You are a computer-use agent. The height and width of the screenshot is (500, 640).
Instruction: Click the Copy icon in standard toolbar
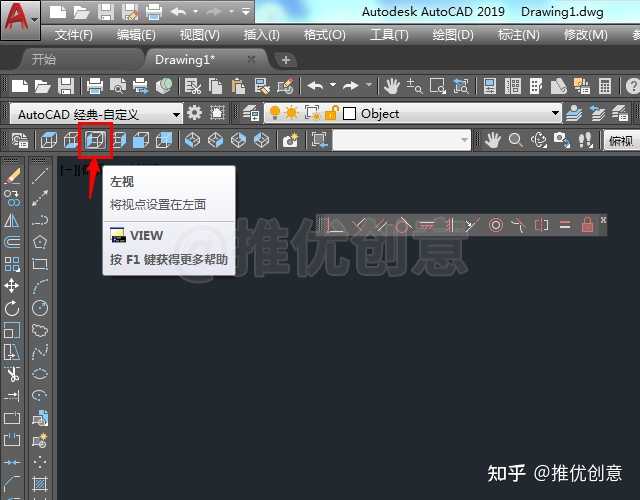216,87
